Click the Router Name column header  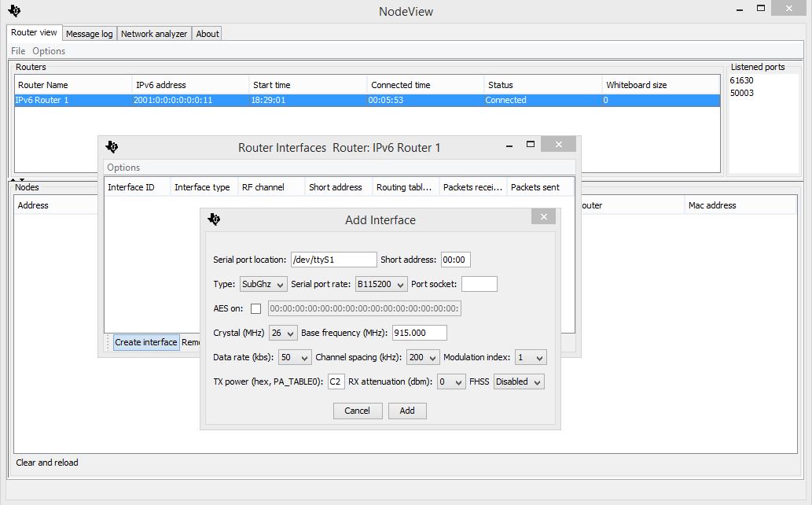(73, 85)
